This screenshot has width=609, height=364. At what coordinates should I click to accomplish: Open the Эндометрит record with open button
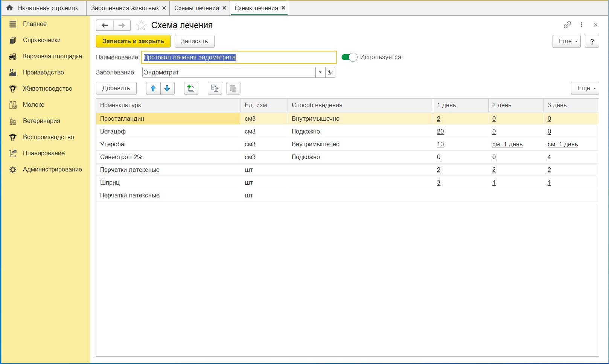coord(330,72)
